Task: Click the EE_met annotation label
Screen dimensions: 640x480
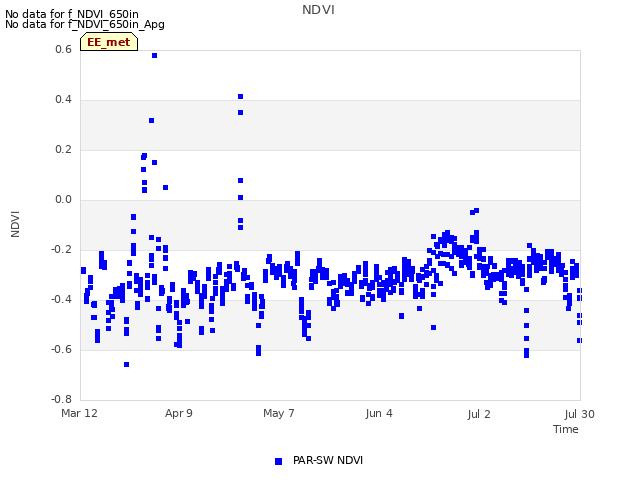Action: pos(109,42)
